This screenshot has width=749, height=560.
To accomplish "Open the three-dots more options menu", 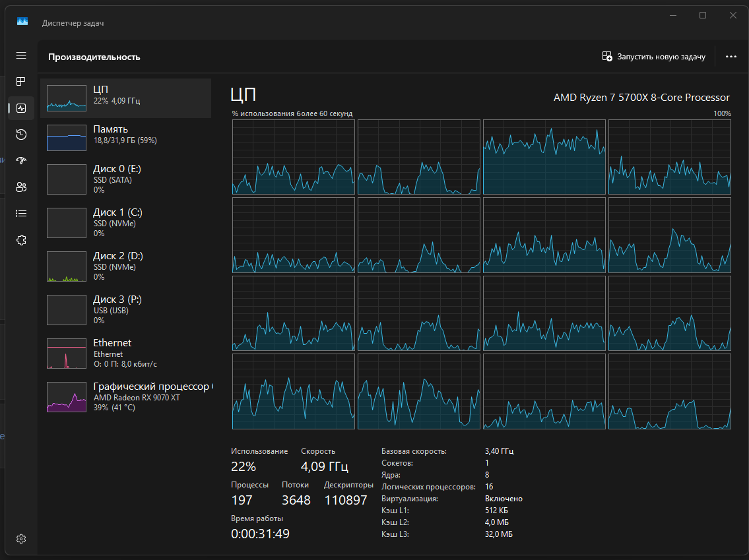I will 731,56.
